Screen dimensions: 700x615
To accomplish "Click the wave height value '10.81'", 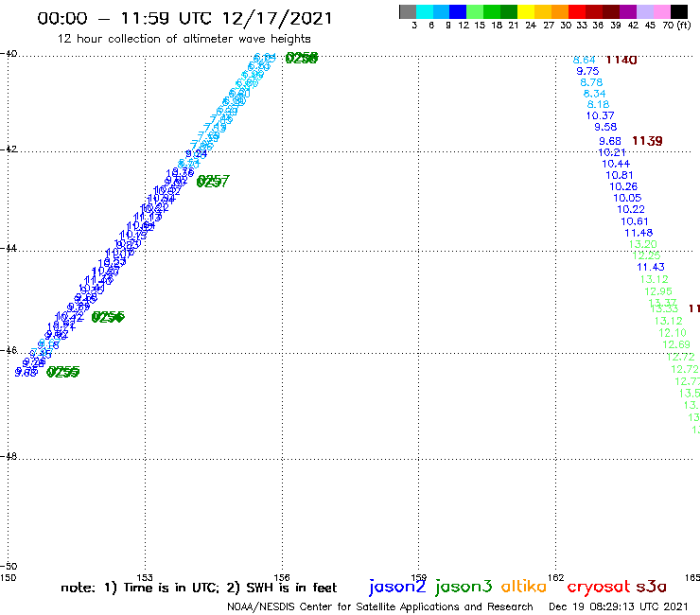I will click(620, 175).
